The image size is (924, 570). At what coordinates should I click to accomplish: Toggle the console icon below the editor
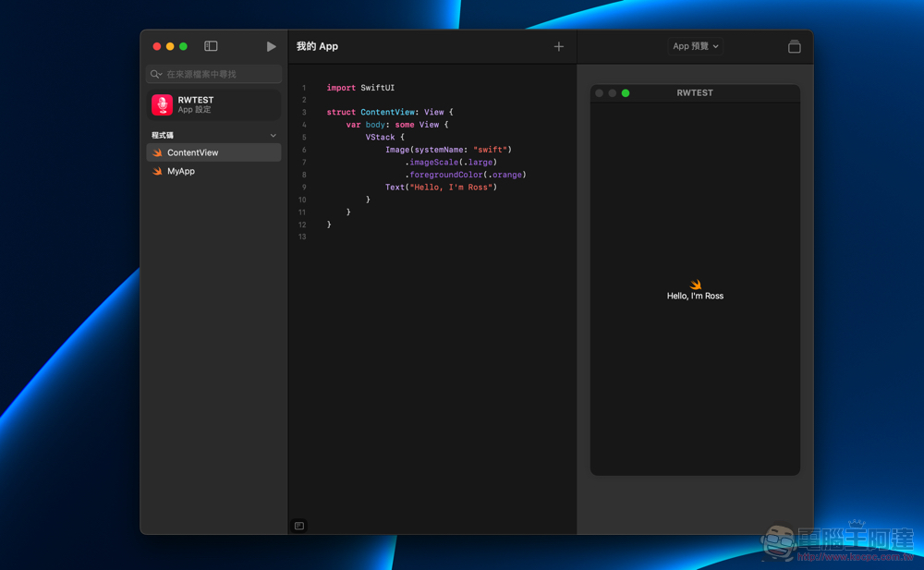click(x=299, y=526)
